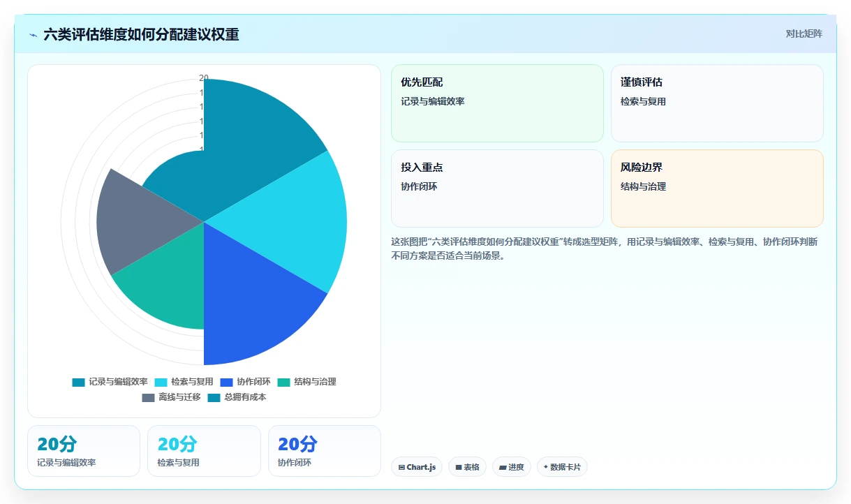The height and width of the screenshot is (504, 851).
Task: Click the lightning icon beside the title
Action: pyautogui.click(x=33, y=34)
